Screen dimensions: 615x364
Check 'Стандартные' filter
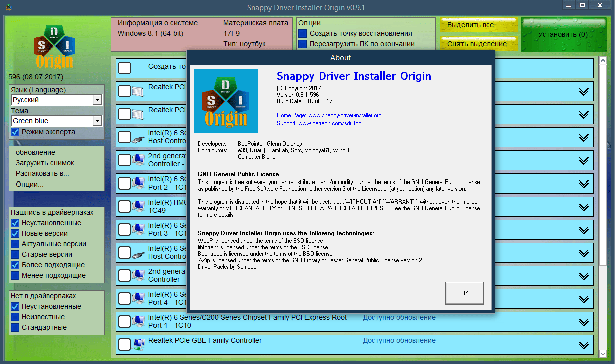[x=15, y=327]
